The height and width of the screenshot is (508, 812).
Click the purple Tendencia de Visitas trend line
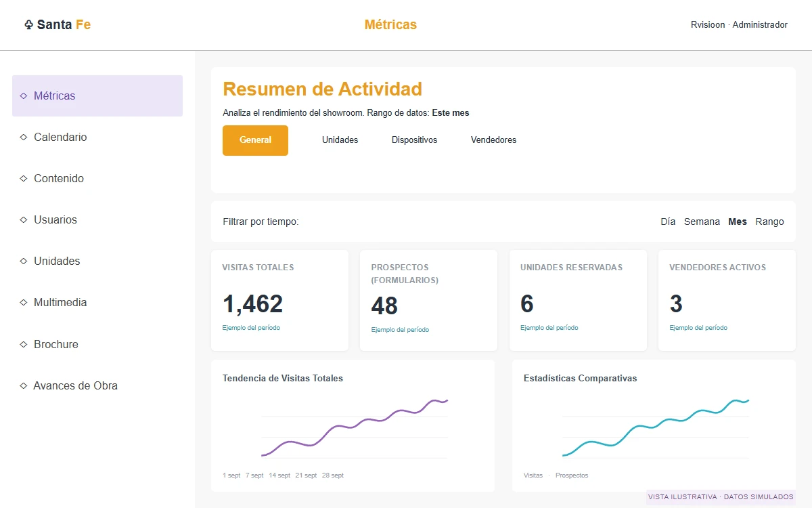355,427
